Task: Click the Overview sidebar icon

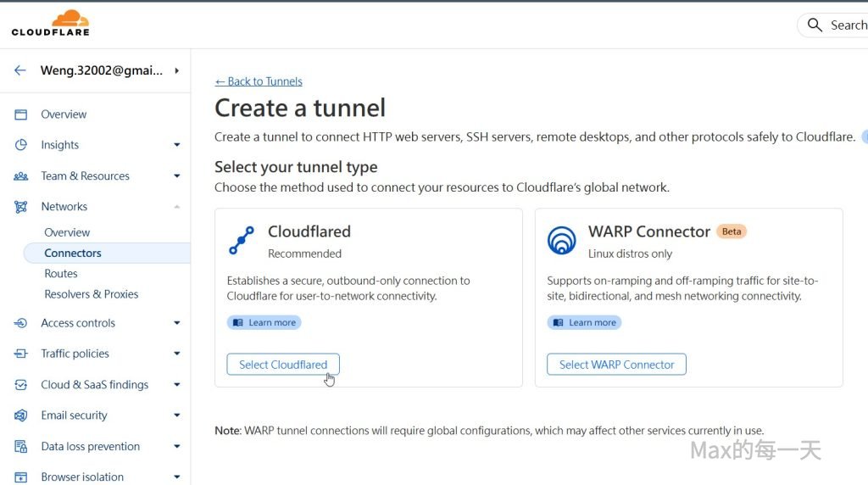Action: [21, 114]
